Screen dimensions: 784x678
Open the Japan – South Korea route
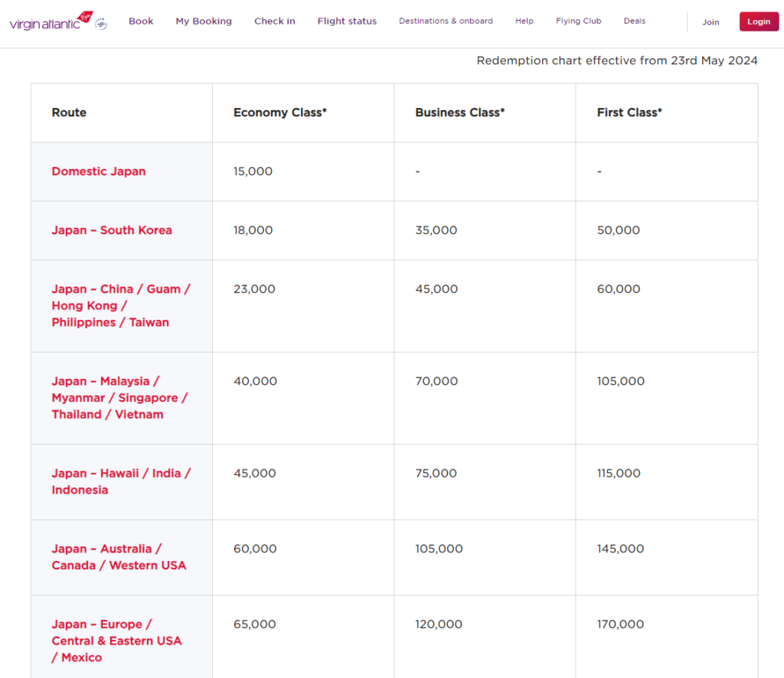pyautogui.click(x=111, y=230)
